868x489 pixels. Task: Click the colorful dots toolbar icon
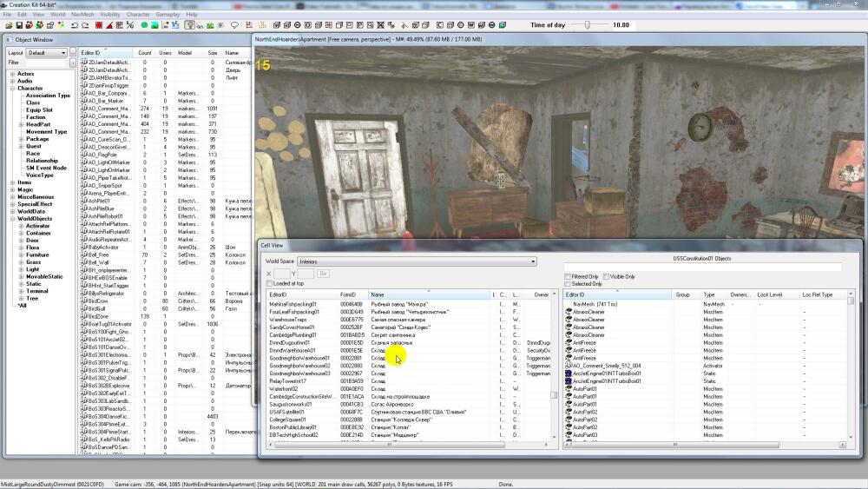tap(61, 25)
